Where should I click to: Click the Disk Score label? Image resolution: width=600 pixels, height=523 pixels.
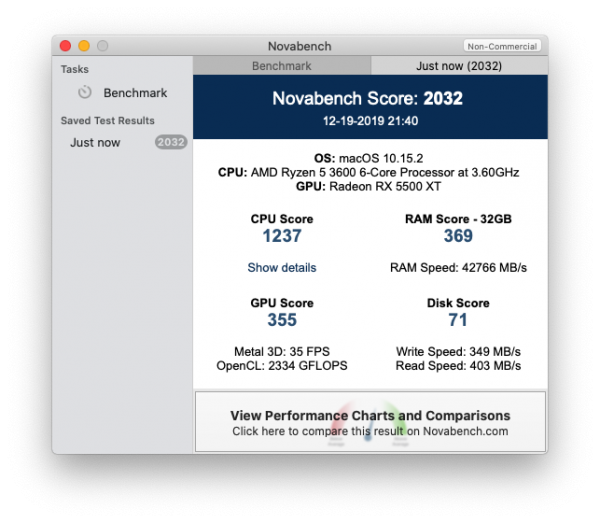pyautogui.click(x=458, y=303)
